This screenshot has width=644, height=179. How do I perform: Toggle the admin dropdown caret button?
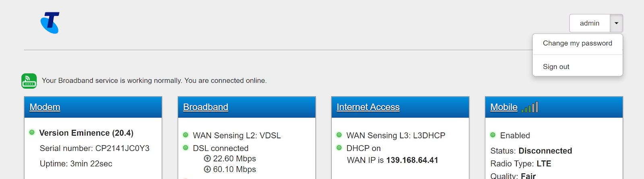pos(616,23)
